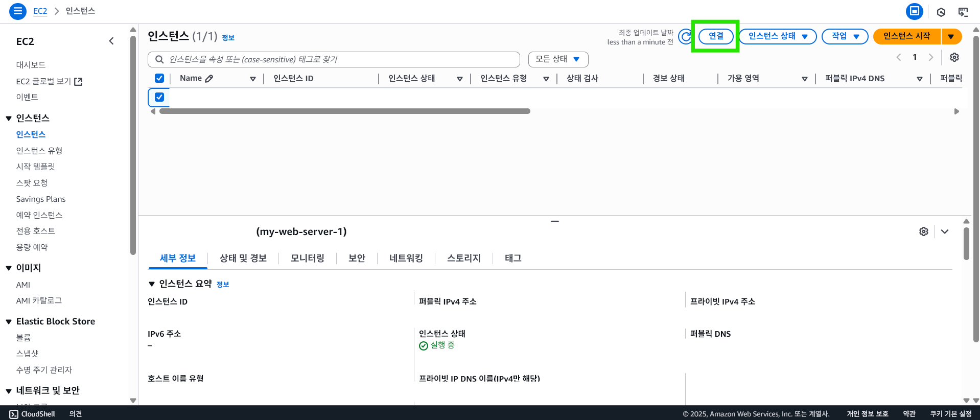Uncheck the selected instance row checkbox
Screen dimensions: 980x420
tap(159, 97)
